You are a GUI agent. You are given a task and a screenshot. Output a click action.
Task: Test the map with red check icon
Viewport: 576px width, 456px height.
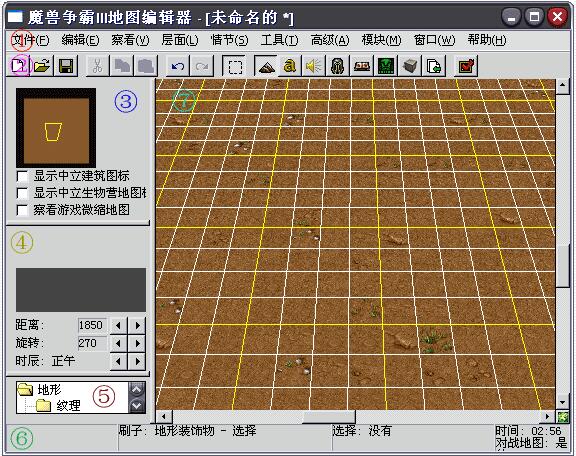[x=466, y=66]
